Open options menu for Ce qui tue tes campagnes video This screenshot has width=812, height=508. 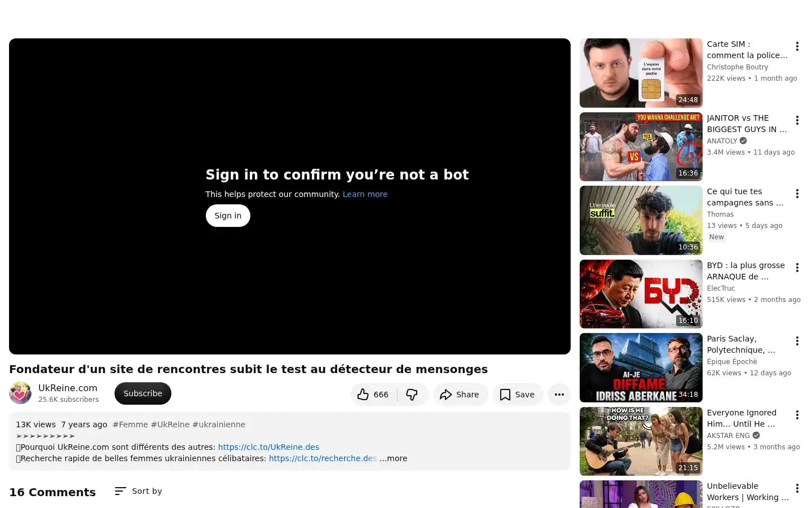[797, 194]
